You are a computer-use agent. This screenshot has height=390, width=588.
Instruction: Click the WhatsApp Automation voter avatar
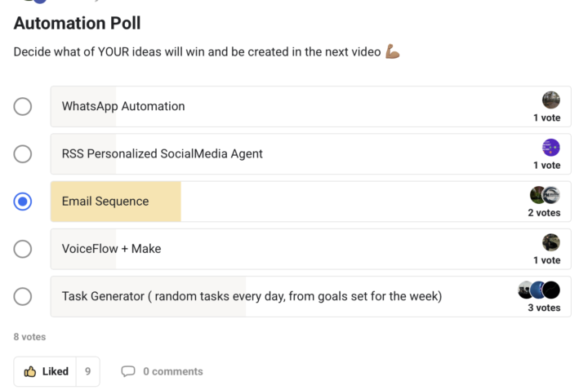point(551,100)
